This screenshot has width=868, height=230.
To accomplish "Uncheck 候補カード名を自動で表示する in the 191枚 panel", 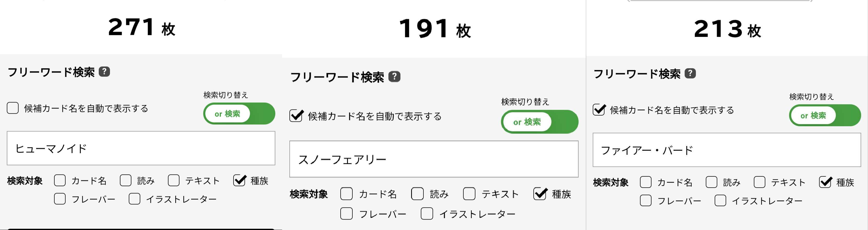I will point(296,116).
